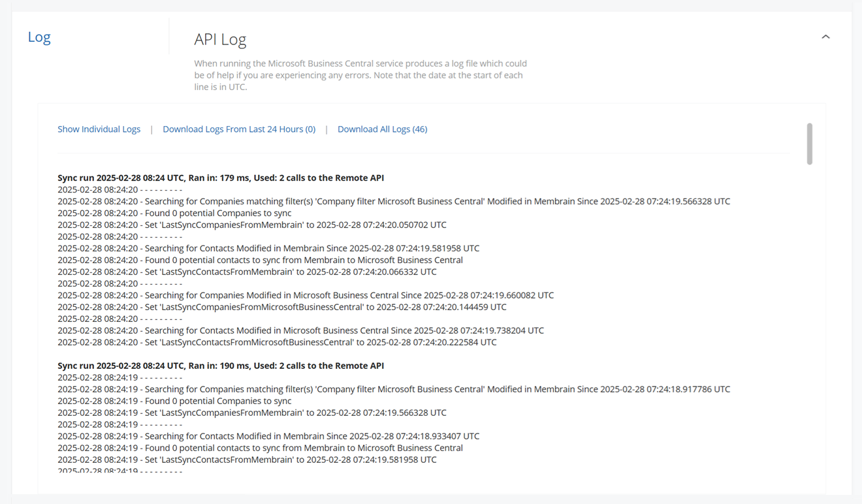Click the line setting LastSyncContactsFromMembrain to 07:24:20.066332

coord(247,272)
